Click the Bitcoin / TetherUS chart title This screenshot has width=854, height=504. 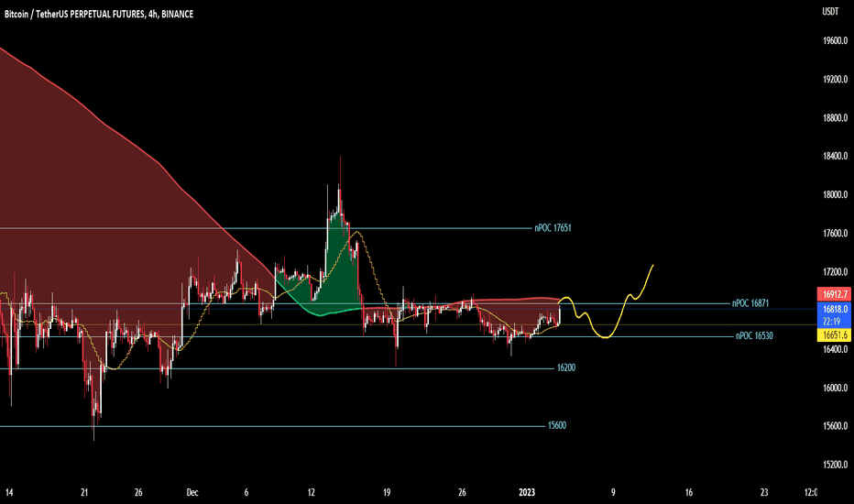point(99,14)
